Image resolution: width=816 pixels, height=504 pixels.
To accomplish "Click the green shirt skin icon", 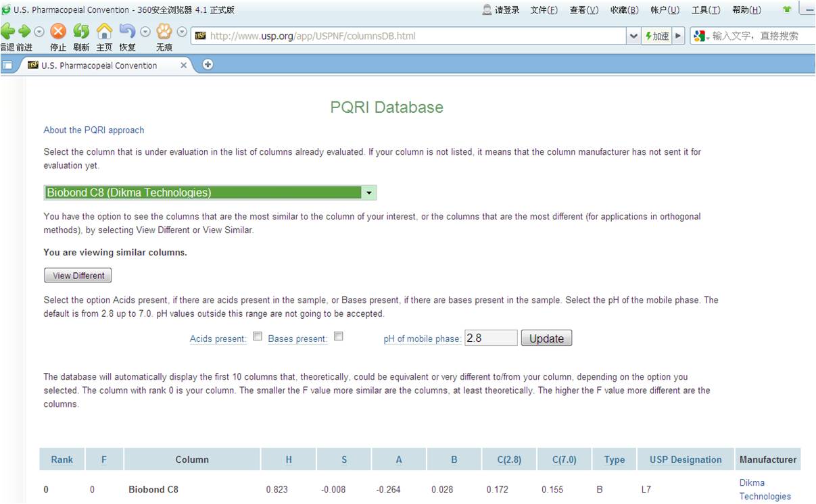I will pyautogui.click(x=787, y=9).
